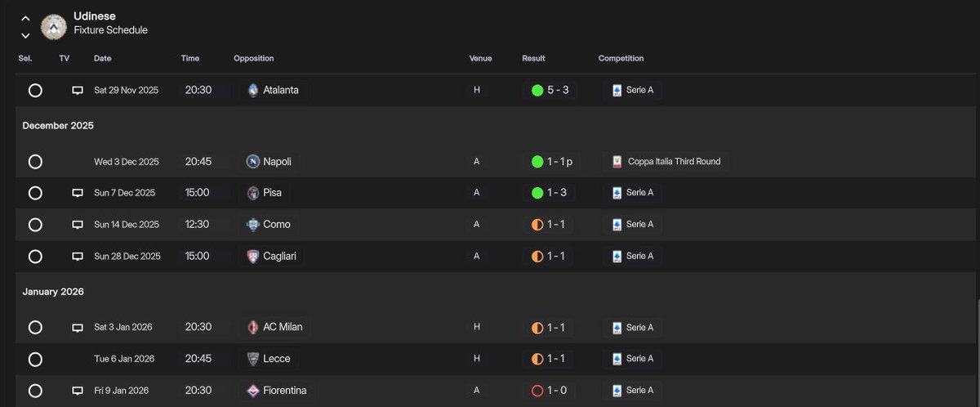The image size is (980, 407).
Task: Click TV icon for Pisa match
Action: [x=78, y=193]
